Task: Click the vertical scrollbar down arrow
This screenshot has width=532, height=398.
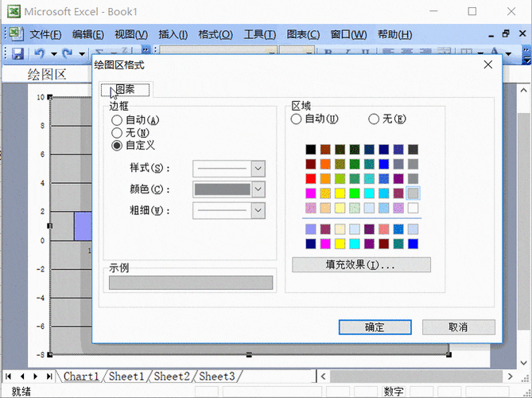Action: 523,362
